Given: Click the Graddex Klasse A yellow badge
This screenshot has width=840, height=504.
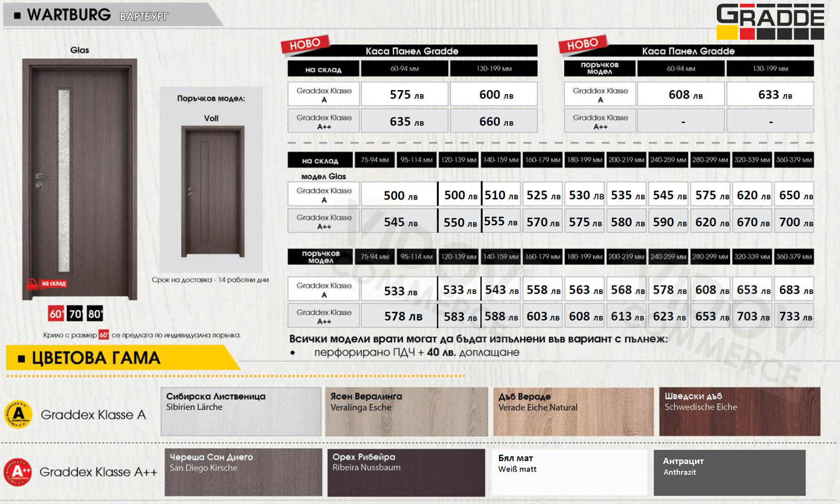Looking at the screenshot, I should (x=18, y=414).
